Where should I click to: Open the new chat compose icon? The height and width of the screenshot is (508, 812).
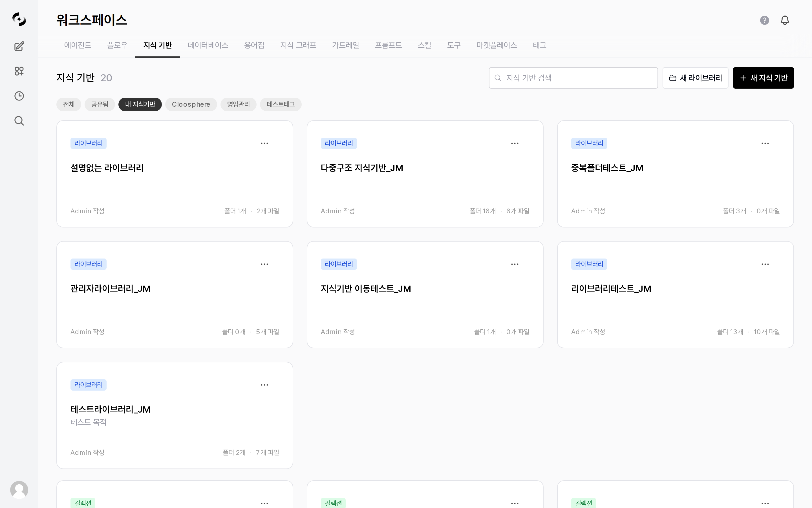coord(19,46)
